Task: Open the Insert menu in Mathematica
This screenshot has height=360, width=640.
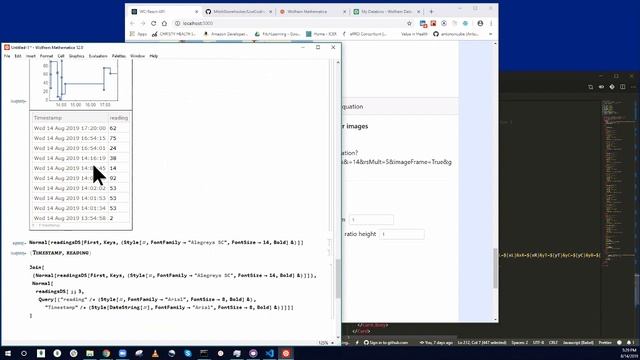Action: pos(31,56)
